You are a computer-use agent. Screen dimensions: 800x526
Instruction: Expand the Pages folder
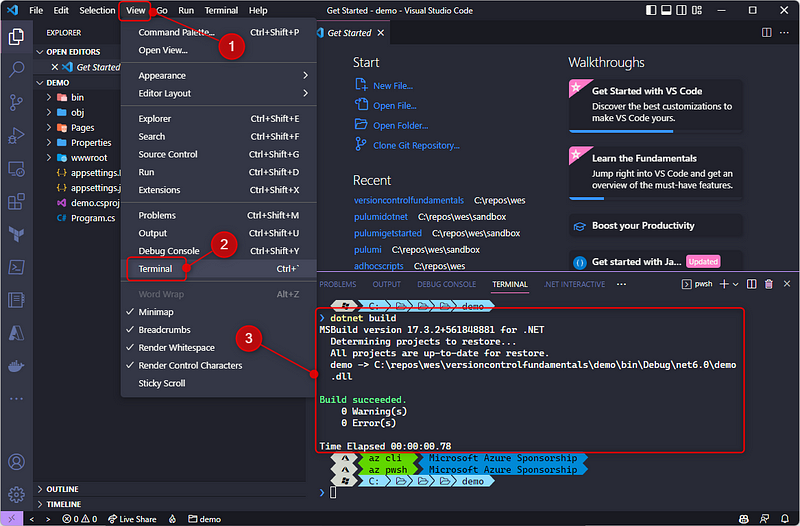click(82, 128)
